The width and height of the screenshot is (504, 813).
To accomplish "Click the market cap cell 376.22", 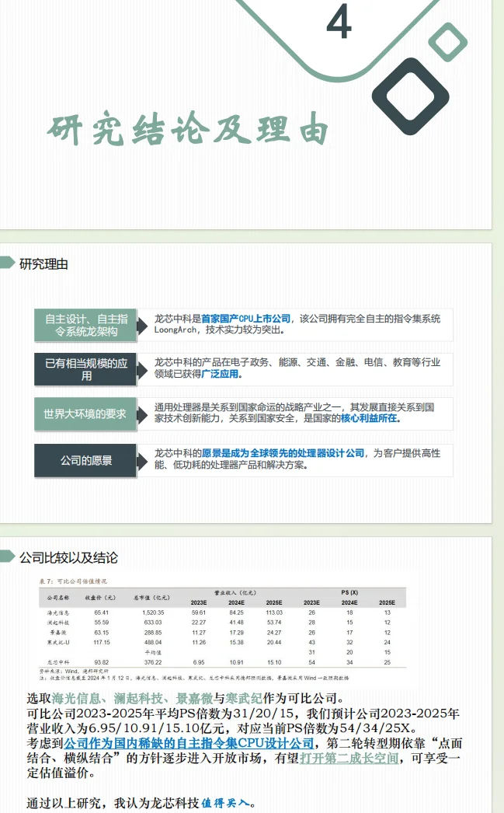I will tap(153, 663).
